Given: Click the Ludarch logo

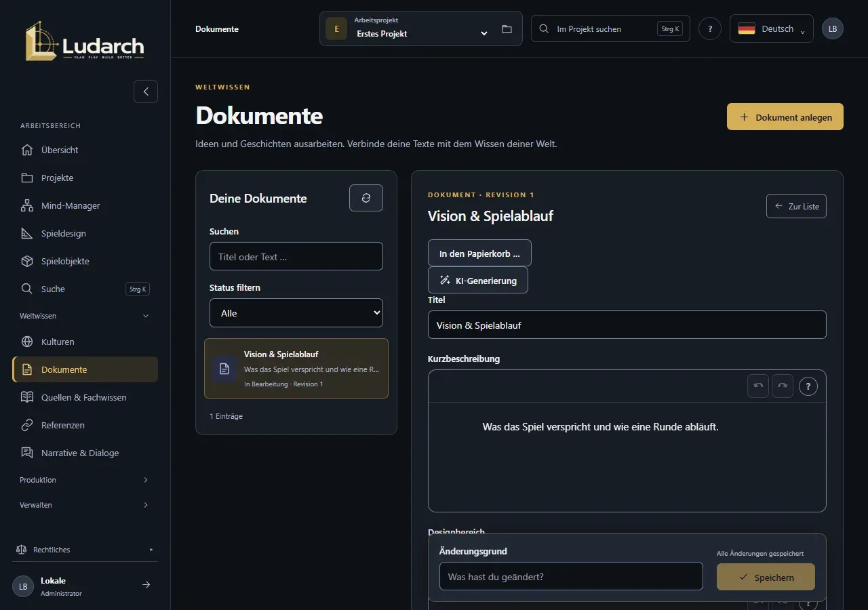Looking at the screenshot, I should [85, 41].
